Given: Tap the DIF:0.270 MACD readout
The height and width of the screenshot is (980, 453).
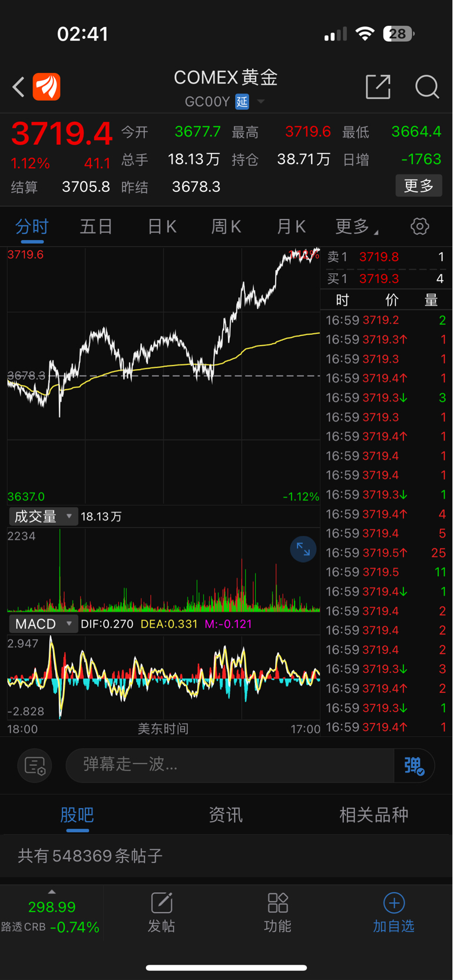Looking at the screenshot, I should click(107, 624).
